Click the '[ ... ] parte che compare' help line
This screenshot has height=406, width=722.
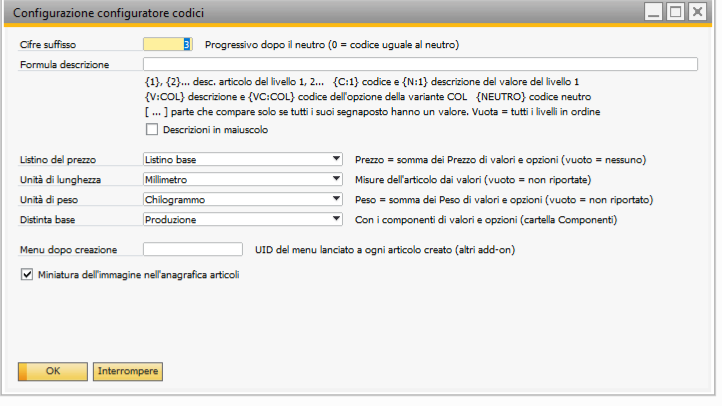click(x=373, y=112)
